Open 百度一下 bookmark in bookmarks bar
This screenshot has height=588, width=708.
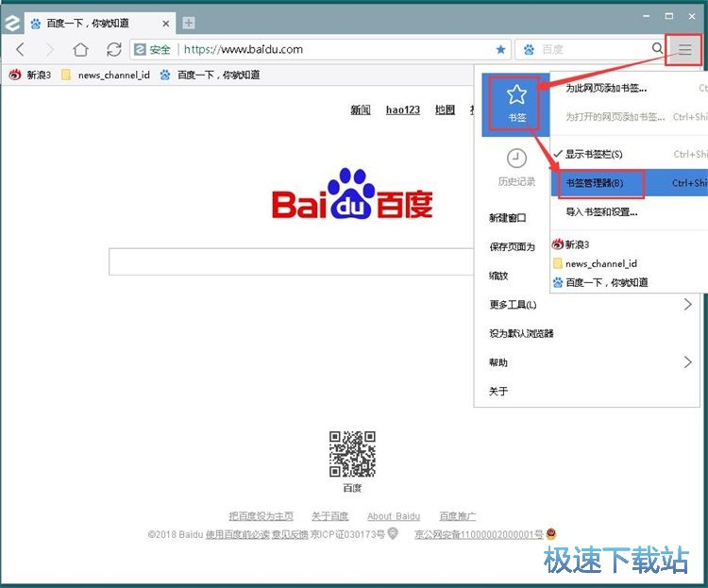pyautogui.click(x=211, y=75)
